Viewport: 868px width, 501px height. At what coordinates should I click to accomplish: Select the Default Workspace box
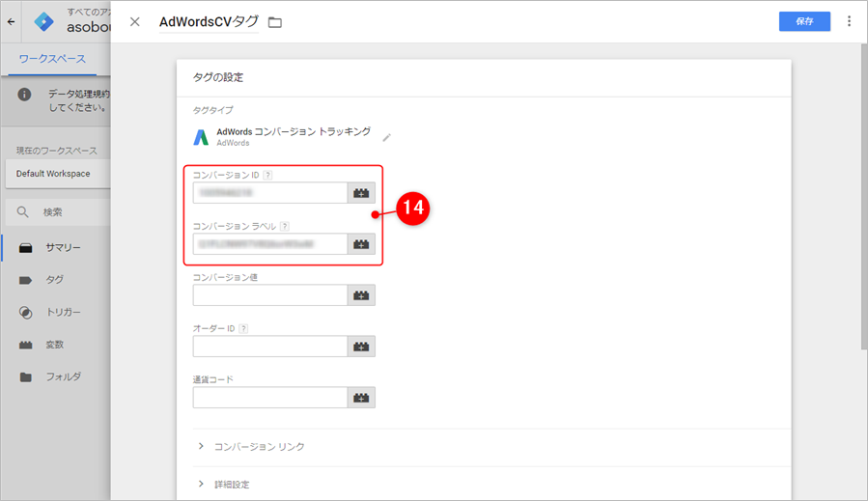click(58, 174)
